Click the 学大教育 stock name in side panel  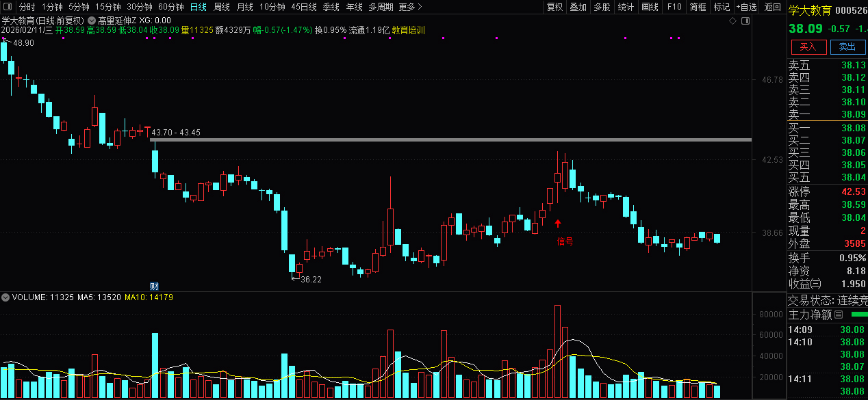click(x=810, y=10)
